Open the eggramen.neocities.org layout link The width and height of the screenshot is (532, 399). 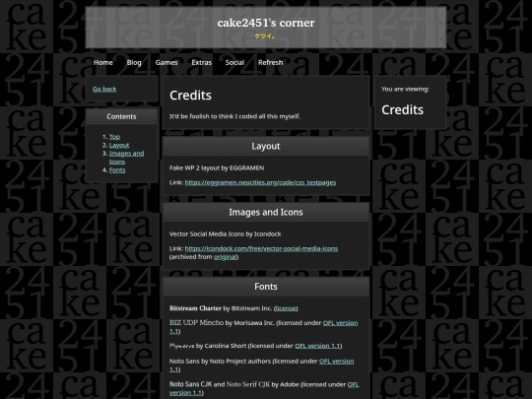260,182
